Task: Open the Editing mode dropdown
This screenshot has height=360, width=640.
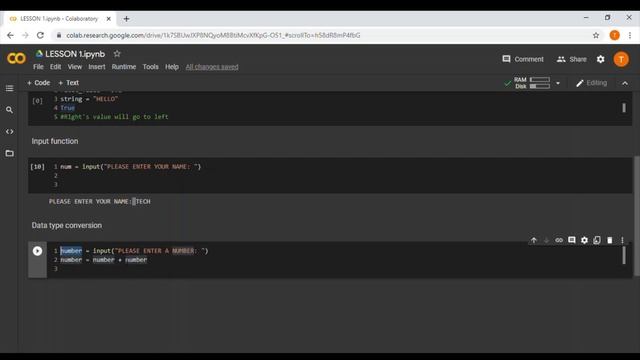Action: (591, 83)
